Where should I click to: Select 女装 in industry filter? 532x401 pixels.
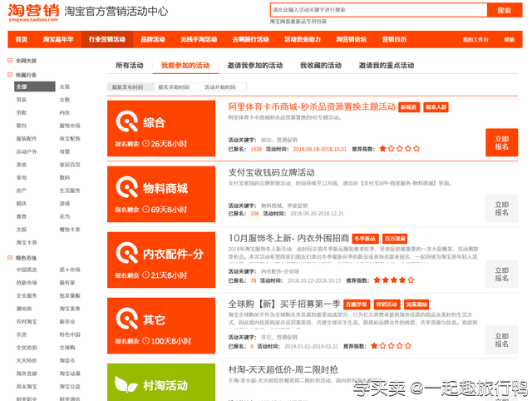point(65,87)
